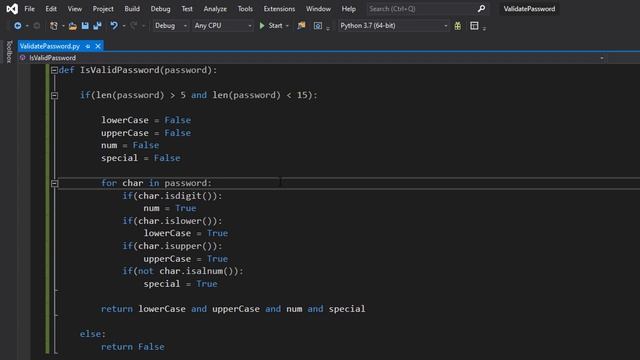Screen dimensions: 640x360
Task: Place cursor on 'return False' line
Action: coord(133,347)
